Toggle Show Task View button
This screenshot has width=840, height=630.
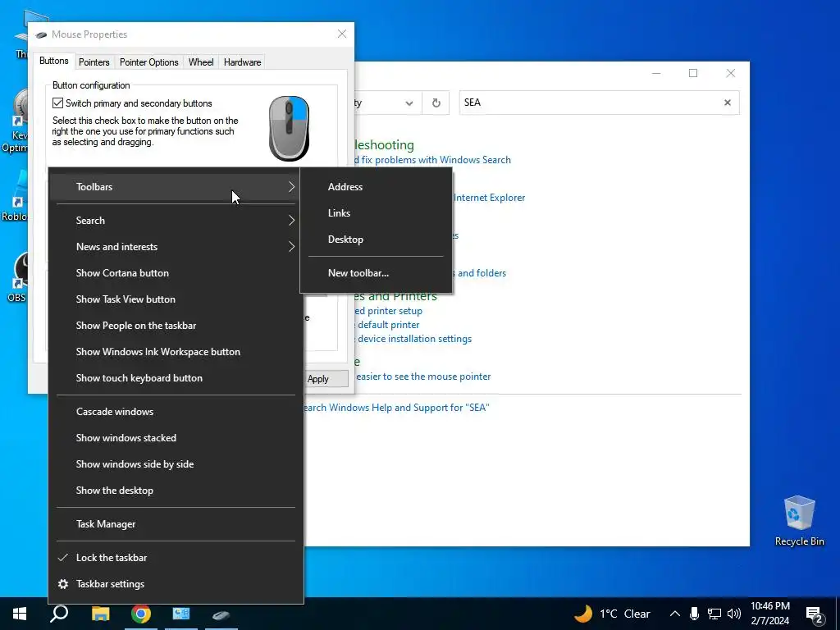pyautogui.click(x=176, y=299)
